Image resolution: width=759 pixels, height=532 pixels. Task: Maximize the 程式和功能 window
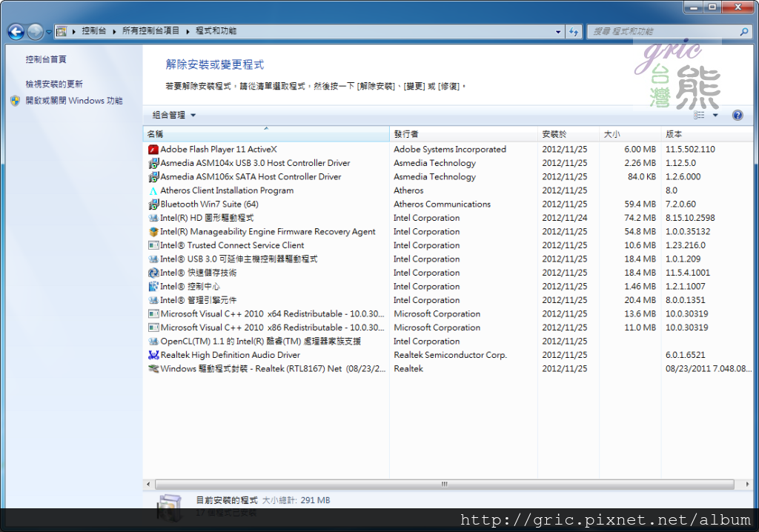tap(712, 7)
